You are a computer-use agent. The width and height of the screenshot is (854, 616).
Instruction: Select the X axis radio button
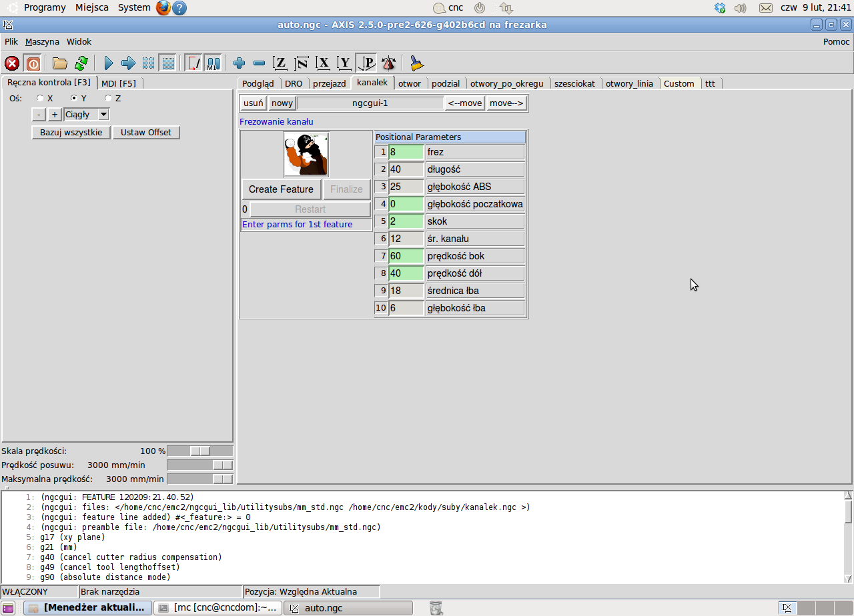pos(41,98)
